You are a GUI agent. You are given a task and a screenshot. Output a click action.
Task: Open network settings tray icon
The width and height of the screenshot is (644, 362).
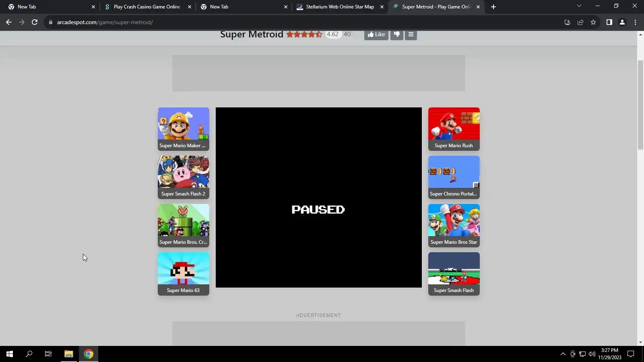tap(582, 354)
